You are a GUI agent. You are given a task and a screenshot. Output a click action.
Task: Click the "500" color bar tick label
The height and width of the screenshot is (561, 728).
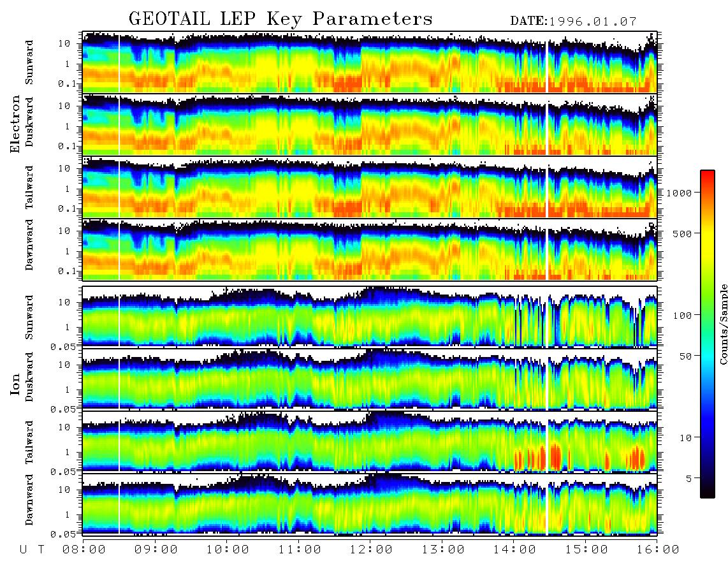tap(681, 233)
